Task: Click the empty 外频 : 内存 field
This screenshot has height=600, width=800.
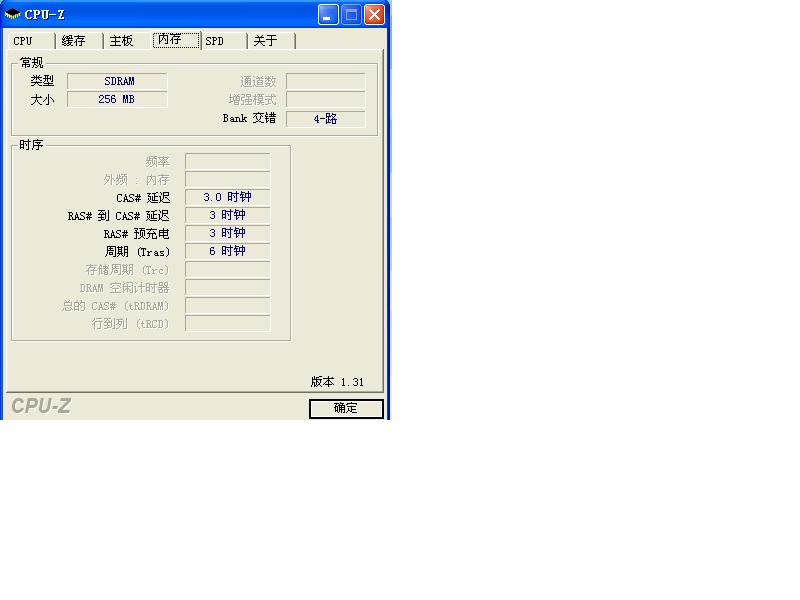Action: tap(228, 179)
